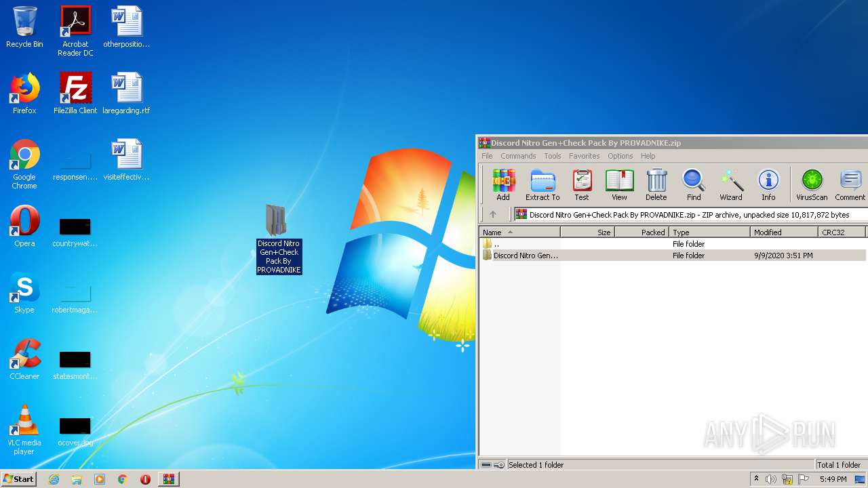Click the 5:49 PM clock
868x488 pixels.
pyautogui.click(x=833, y=479)
